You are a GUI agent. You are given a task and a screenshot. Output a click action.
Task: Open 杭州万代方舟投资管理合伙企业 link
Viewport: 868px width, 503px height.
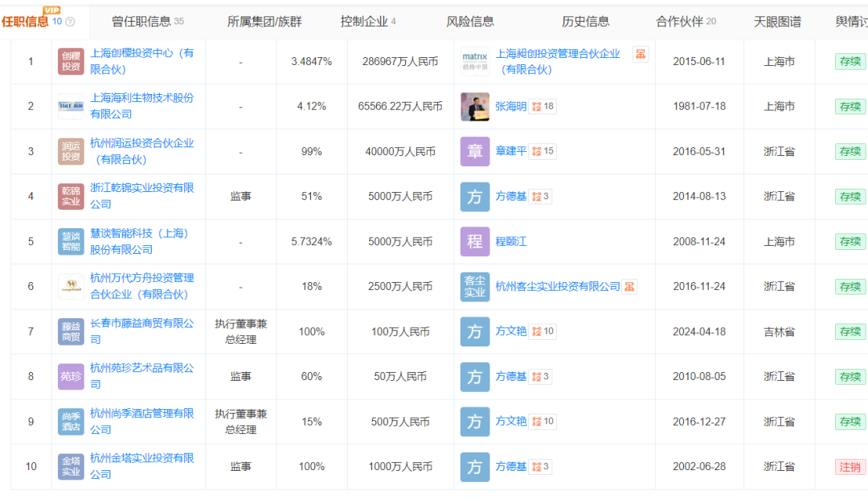click(142, 287)
